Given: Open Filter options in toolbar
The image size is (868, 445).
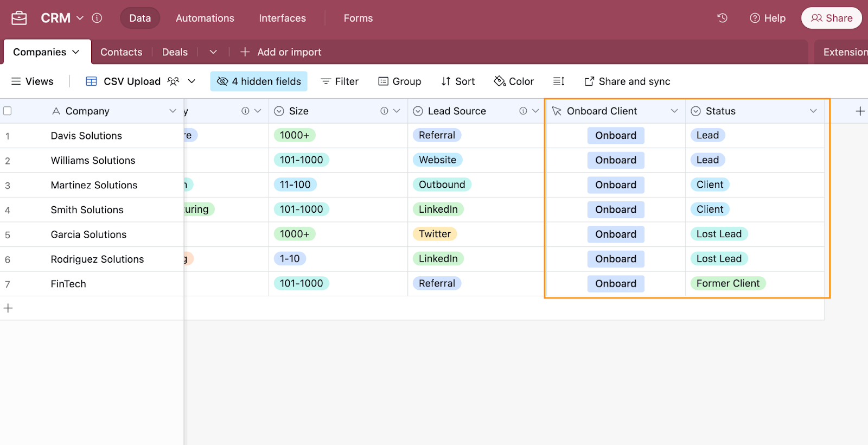Looking at the screenshot, I should 340,81.
